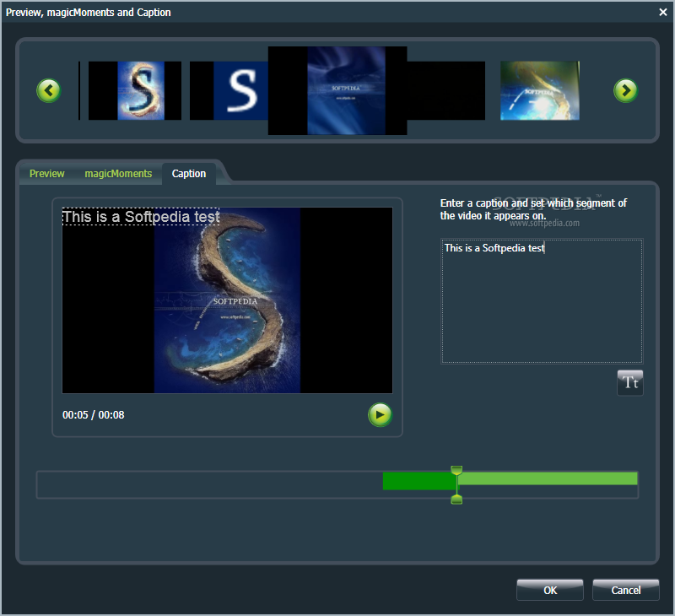Open the Tt font settings button
Screen dimensions: 675x616
(629, 382)
